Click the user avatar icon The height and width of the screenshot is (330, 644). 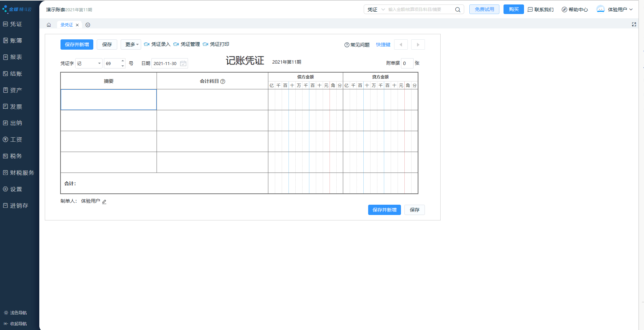coord(601,9)
